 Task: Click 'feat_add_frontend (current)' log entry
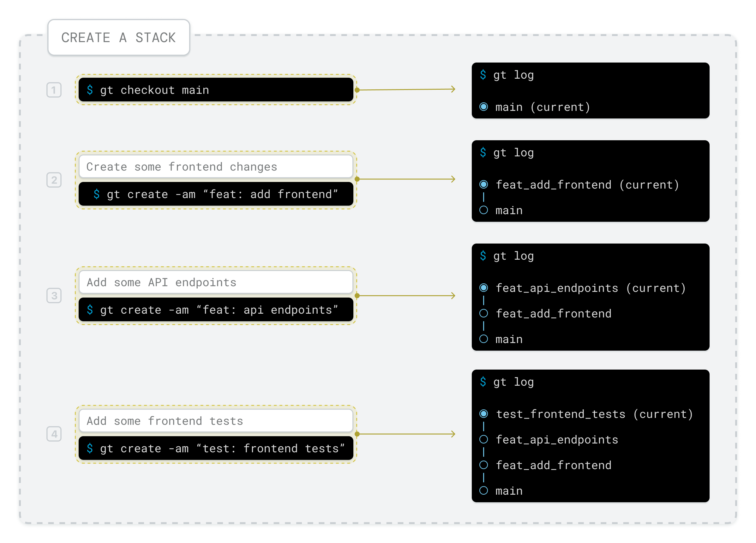tap(587, 185)
